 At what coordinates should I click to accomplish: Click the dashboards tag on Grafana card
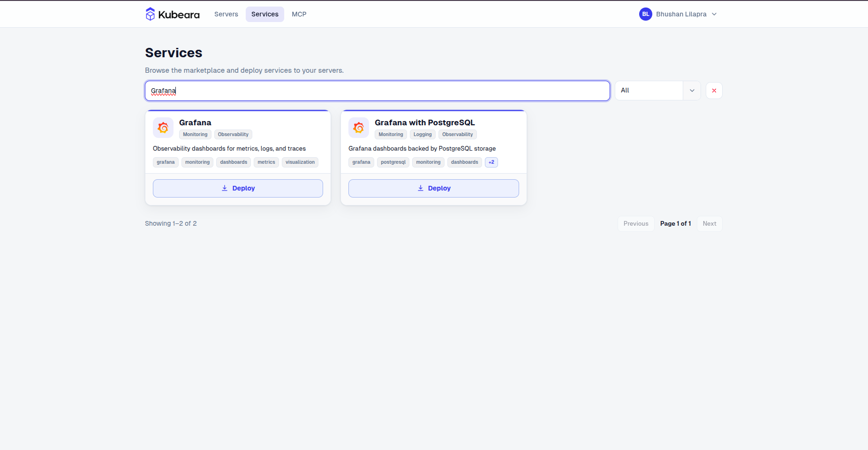coord(234,162)
